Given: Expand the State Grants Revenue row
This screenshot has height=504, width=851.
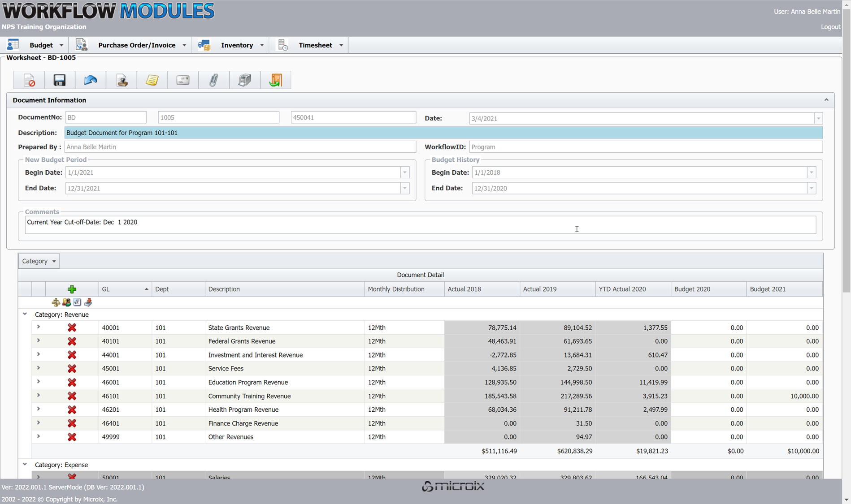Looking at the screenshot, I should [39, 327].
